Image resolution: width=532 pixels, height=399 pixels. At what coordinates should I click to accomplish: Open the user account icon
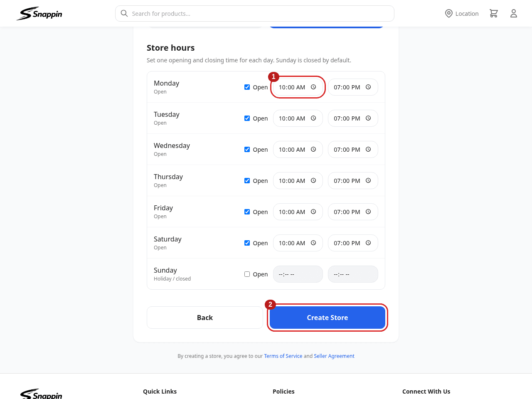coord(514,13)
